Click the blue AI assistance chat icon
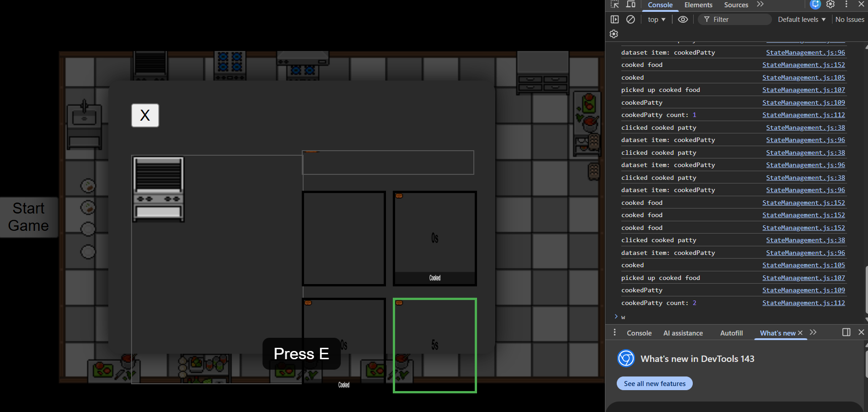 815,5
